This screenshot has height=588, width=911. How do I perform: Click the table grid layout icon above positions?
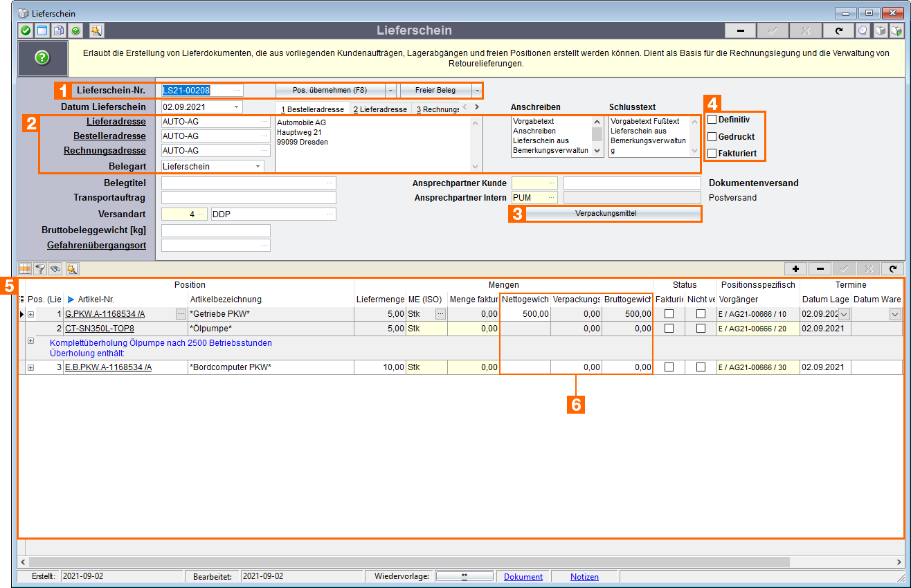point(25,268)
